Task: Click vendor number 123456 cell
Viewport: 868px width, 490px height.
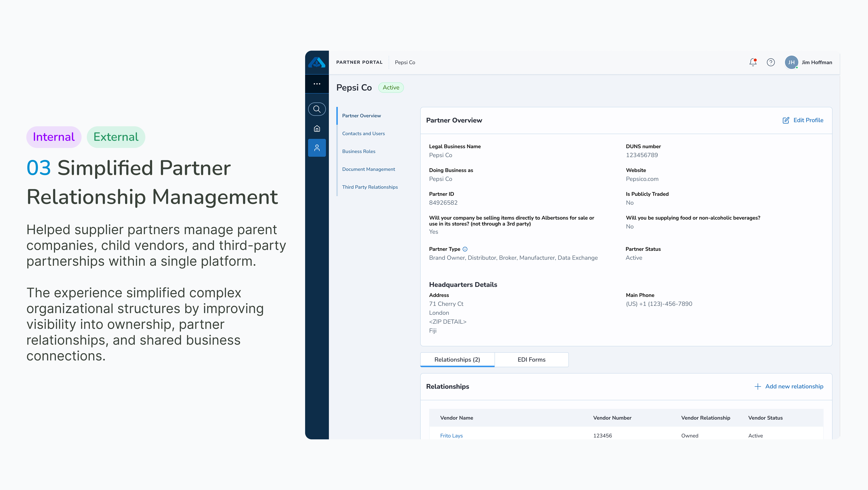Action: [x=603, y=436]
